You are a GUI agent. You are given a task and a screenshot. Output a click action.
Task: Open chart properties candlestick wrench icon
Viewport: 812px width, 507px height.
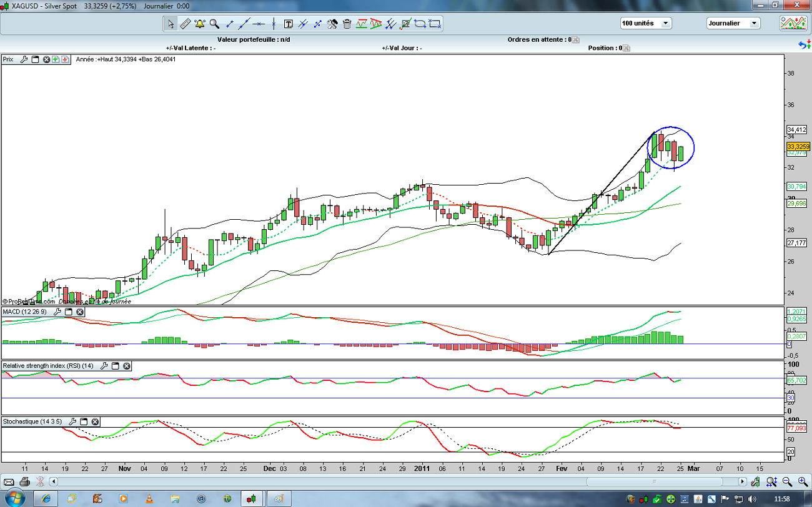pos(756,481)
